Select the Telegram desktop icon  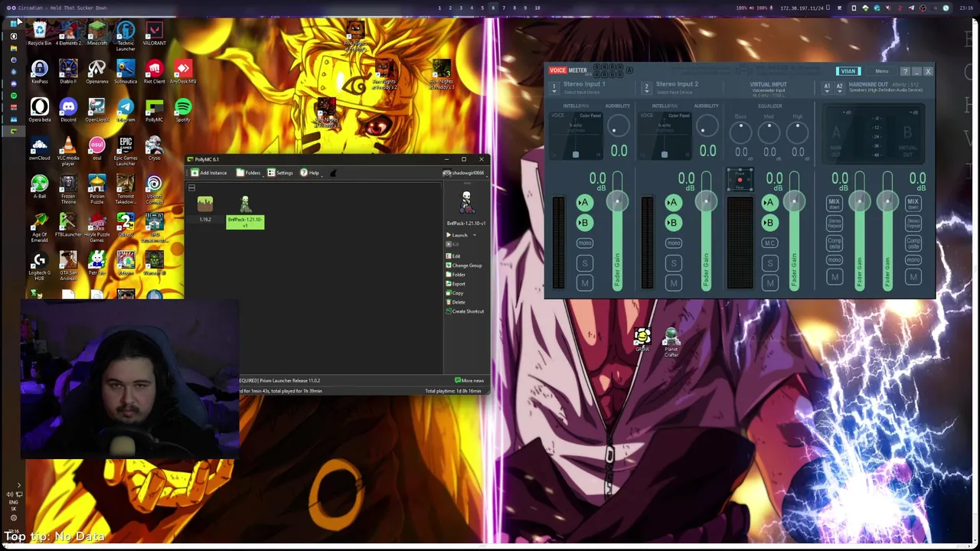126,109
